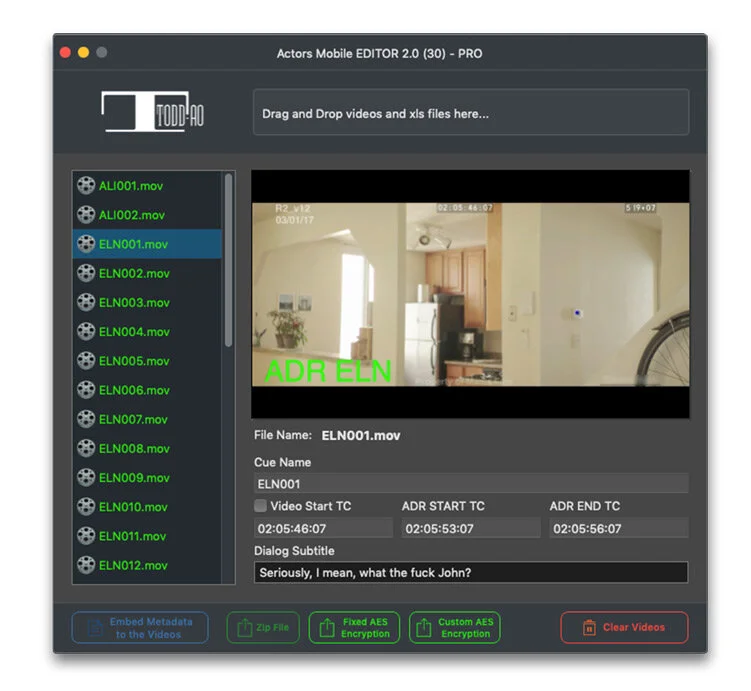Click the film reel icon beside ELN012.mov
This screenshot has height=691, width=751.
(86, 566)
